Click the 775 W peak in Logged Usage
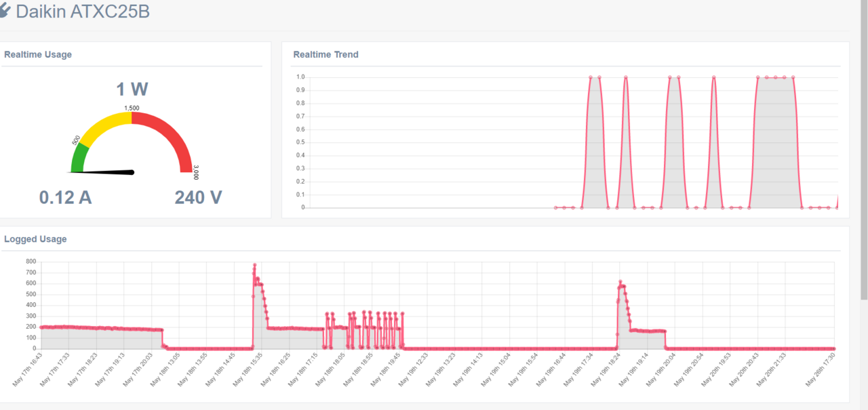The height and width of the screenshot is (410, 868). tap(254, 265)
